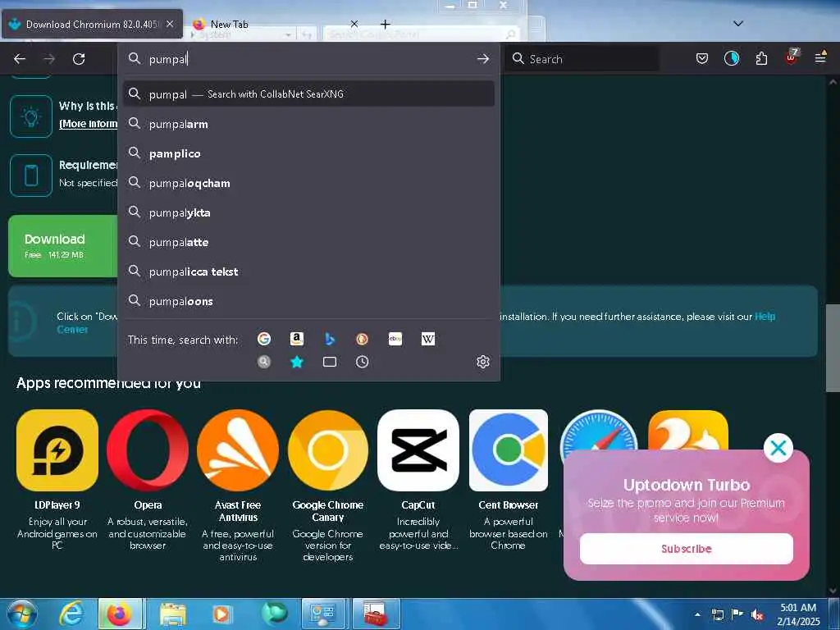Search with the gray magnifier engine
840x630 pixels.
(x=264, y=362)
